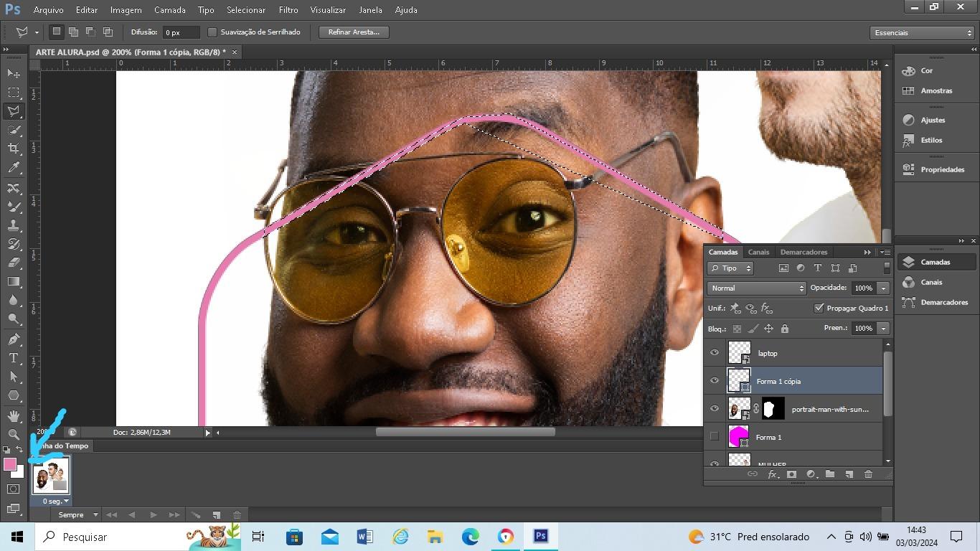The height and width of the screenshot is (551, 980).
Task: Select the Brush tool
Action: [14, 207]
